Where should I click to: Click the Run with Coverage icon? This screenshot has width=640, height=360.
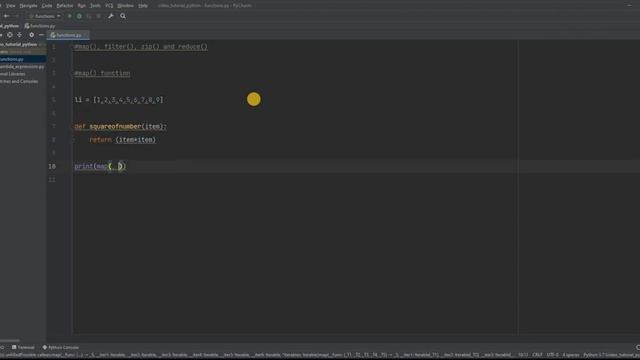[x=89, y=16]
